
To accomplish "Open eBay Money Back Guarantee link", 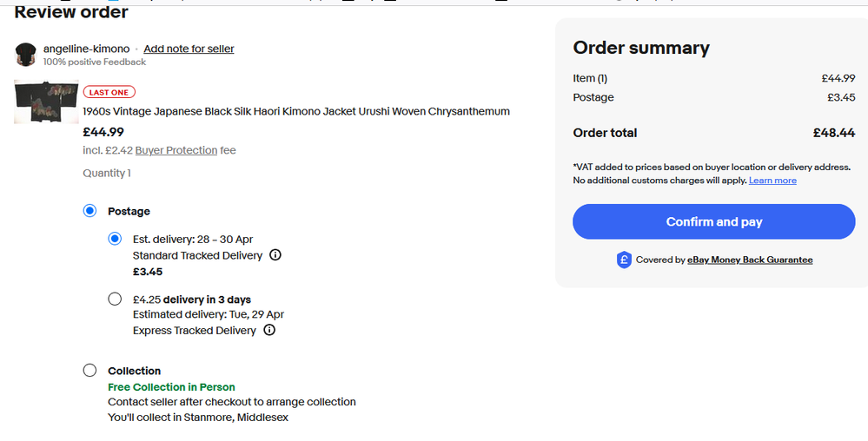I will [x=750, y=260].
